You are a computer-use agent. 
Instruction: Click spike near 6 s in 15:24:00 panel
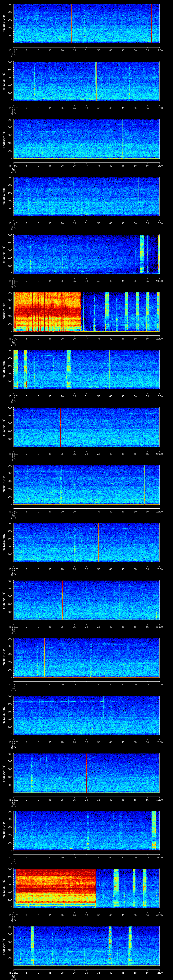click(28, 484)
